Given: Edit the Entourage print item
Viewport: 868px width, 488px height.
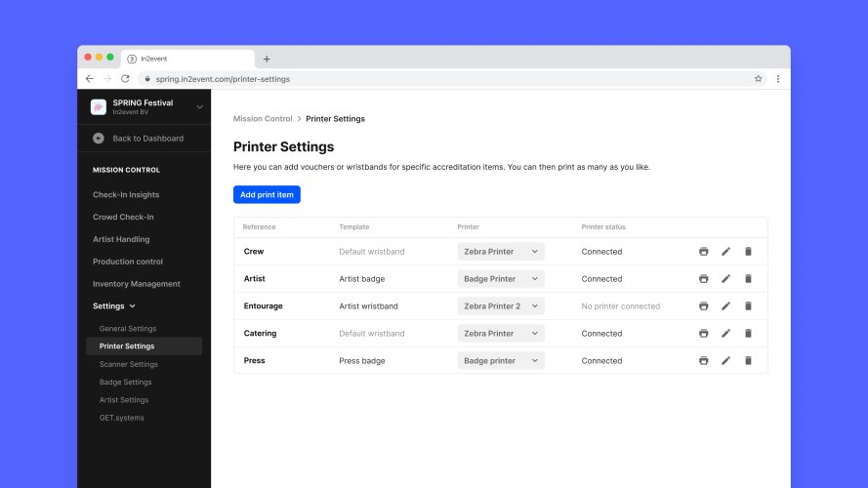Looking at the screenshot, I should pyautogui.click(x=725, y=305).
